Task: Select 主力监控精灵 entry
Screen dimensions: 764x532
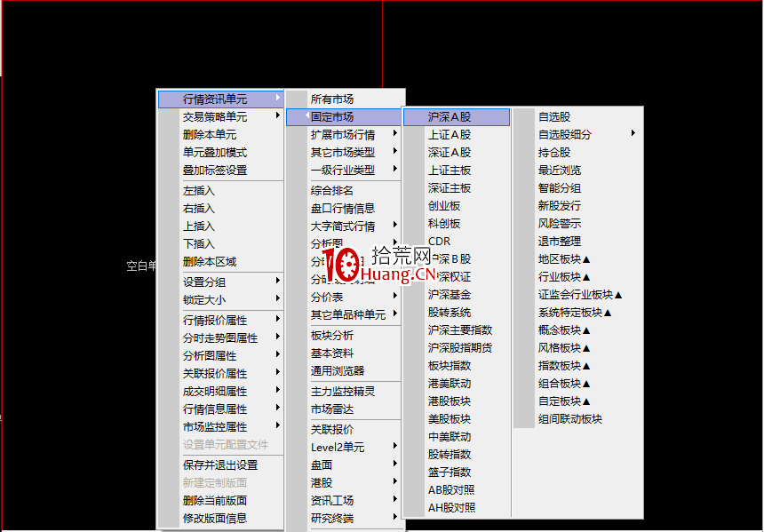Action: [x=344, y=391]
